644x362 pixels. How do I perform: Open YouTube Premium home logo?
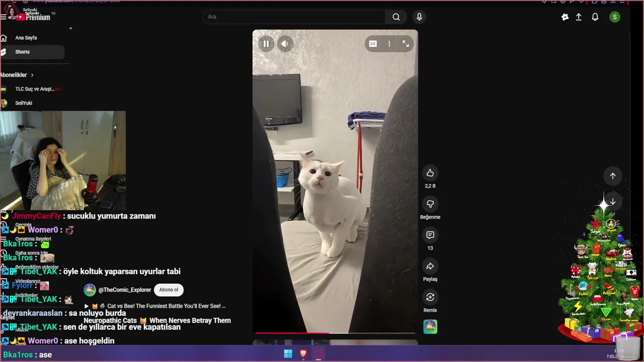pyautogui.click(x=33, y=17)
